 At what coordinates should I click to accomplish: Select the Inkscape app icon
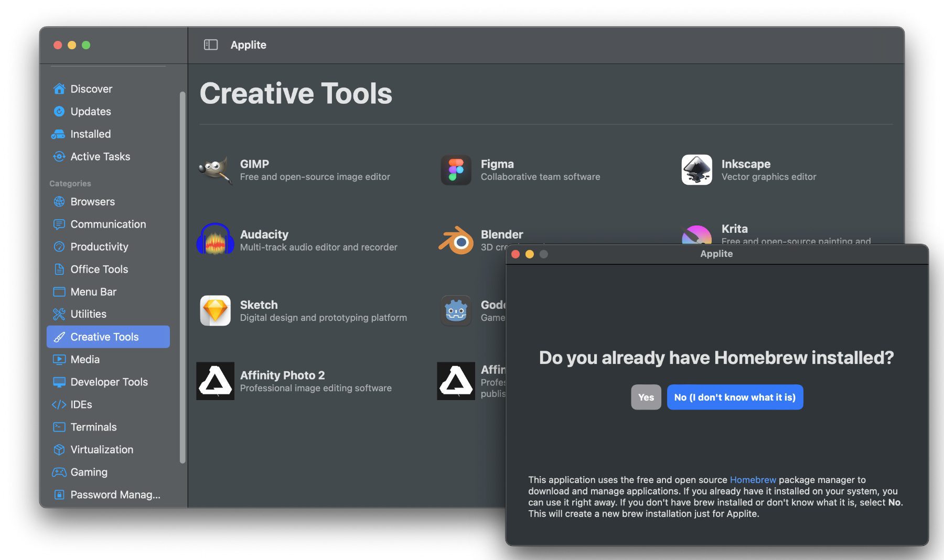point(696,170)
